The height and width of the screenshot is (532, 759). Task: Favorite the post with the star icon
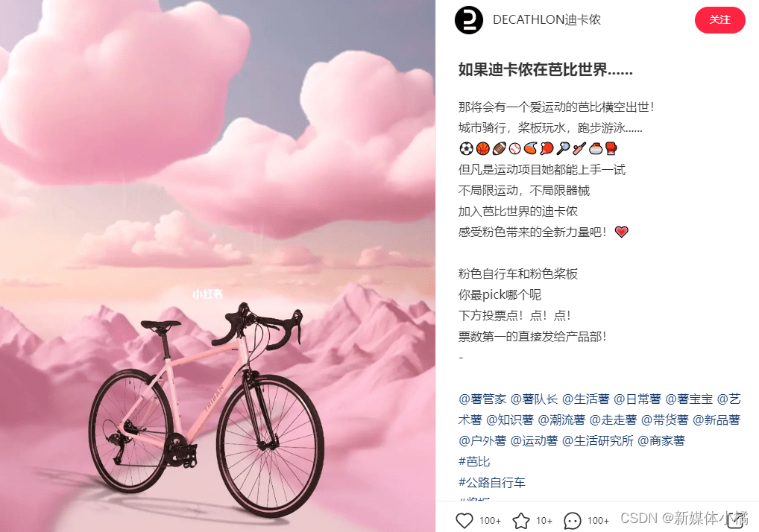pos(521,520)
